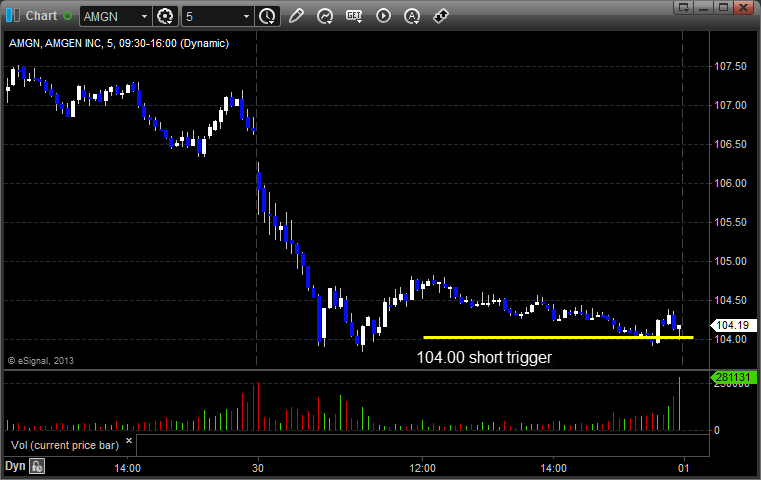Click the 12:00 time axis label

422,468
